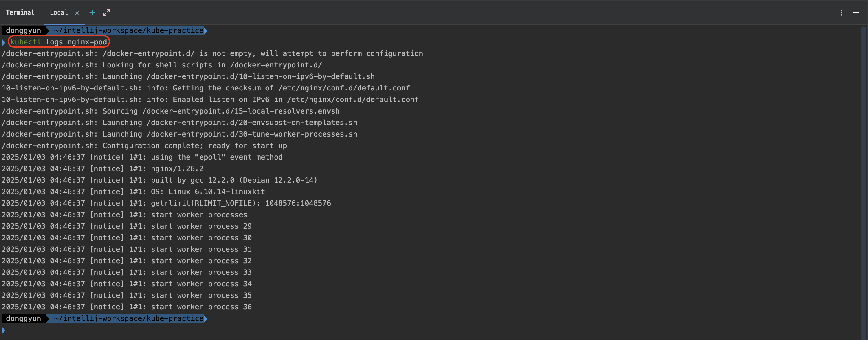
Task: Click the empty prompt line at the bottom
Action: (x=431, y=330)
